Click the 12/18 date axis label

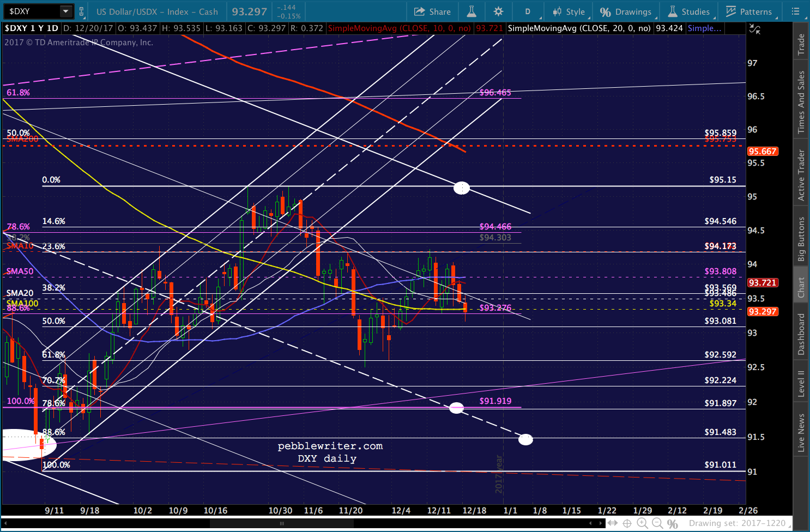coord(474,511)
